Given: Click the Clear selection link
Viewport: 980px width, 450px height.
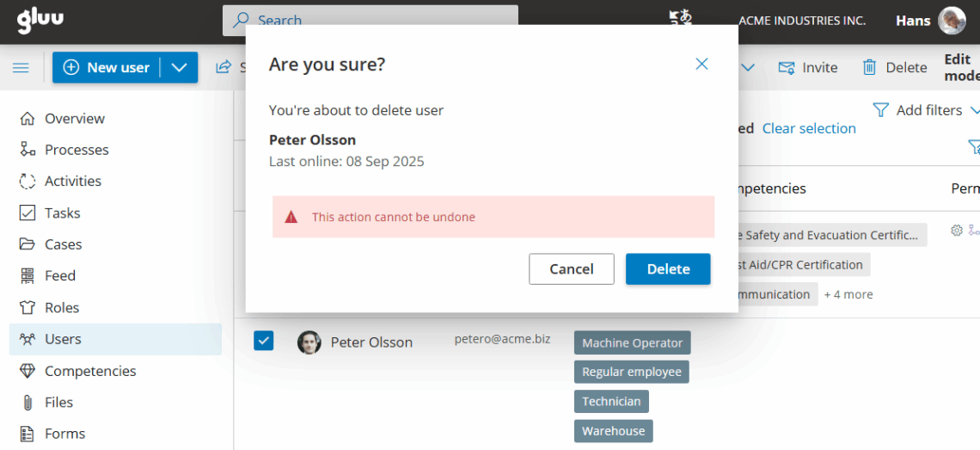Looking at the screenshot, I should [x=808, y=128].
